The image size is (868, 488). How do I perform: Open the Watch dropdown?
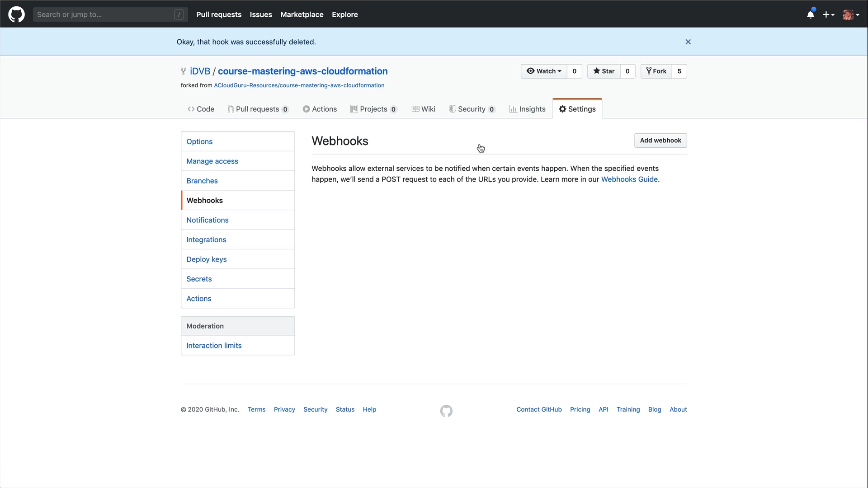[544, 71]
